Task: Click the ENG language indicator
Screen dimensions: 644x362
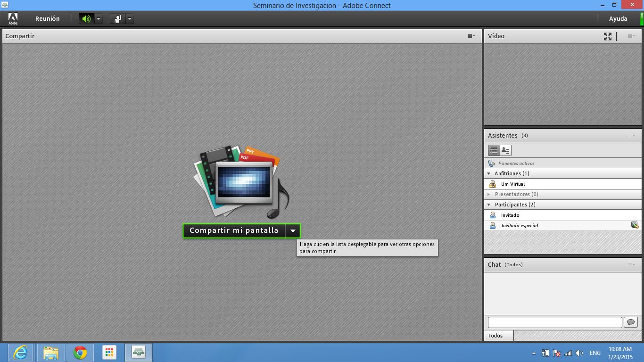Action: [x=595, y=353]
